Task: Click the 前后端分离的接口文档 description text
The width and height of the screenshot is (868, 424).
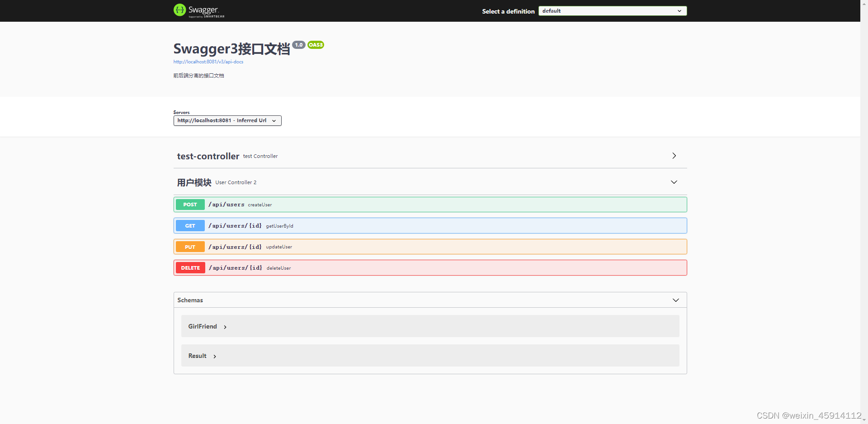Action: pyautogui.click(x=199, y=76)
